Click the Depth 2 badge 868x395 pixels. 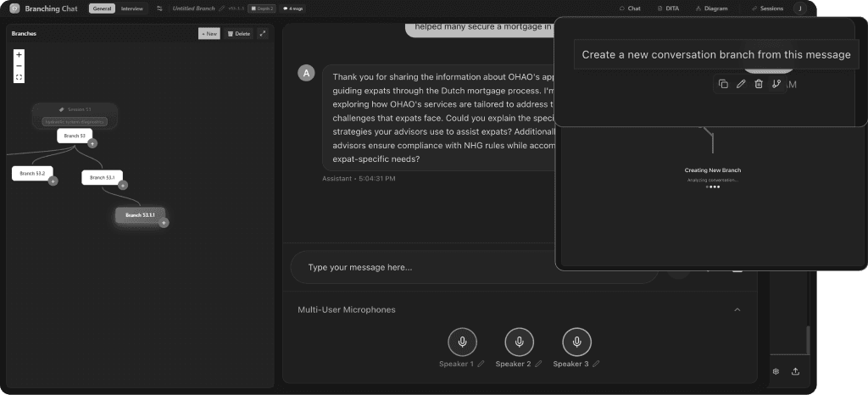262,8
